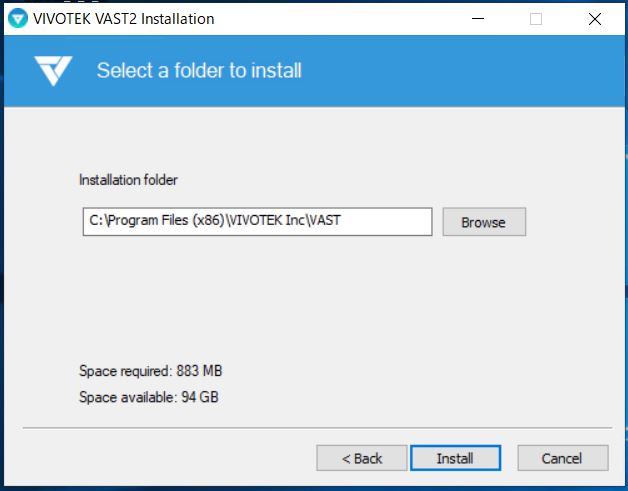This screenshot has height=491, width=628.
Task: Click the white VIVOTEK logo in blue header
Action: [53, 70]
